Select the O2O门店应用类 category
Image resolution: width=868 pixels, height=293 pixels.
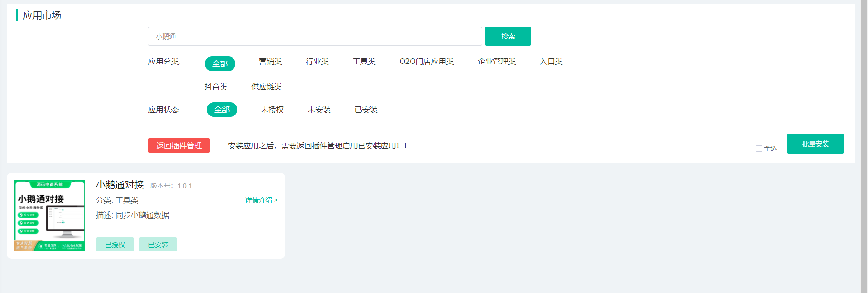[x=426, y=62]
